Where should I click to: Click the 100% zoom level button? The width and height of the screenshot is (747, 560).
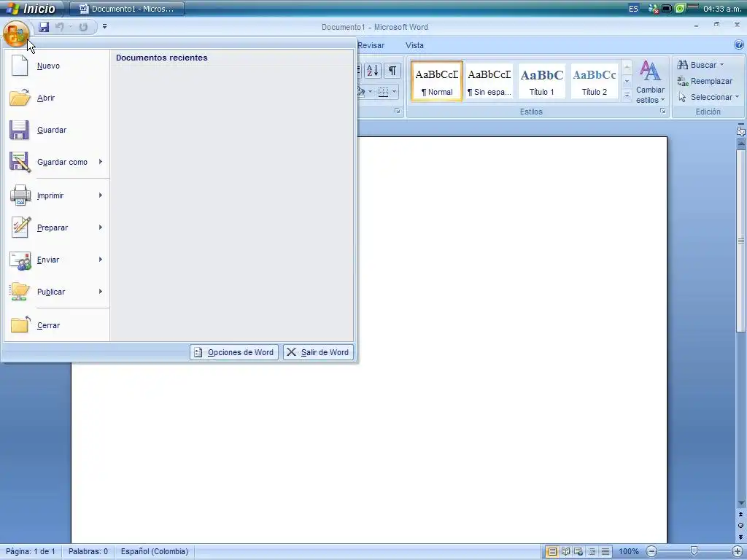point(628,551)
